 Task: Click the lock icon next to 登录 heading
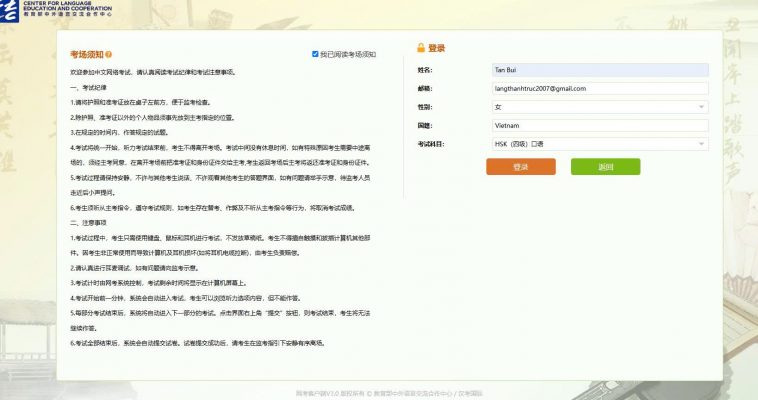point(421,47)
